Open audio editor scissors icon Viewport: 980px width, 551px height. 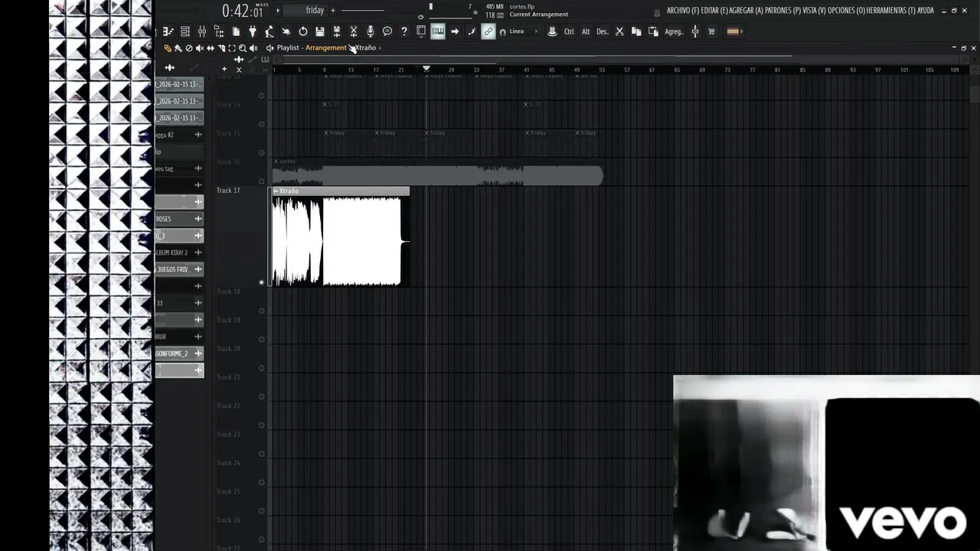(354, 31)
